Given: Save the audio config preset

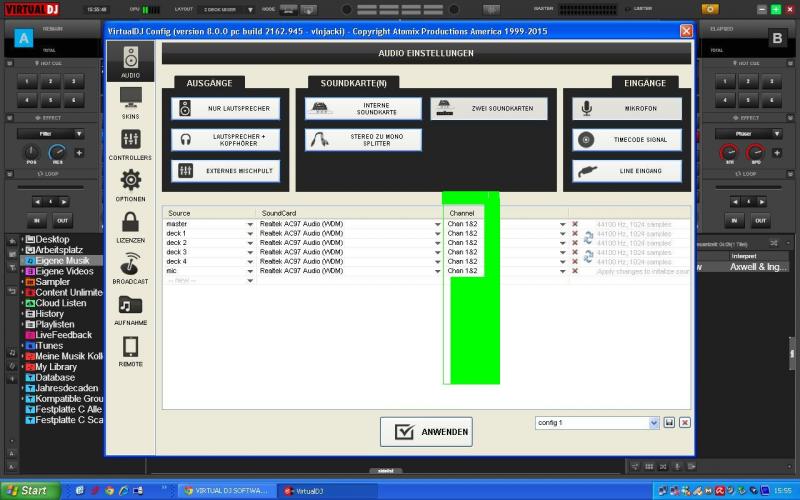Looking at the screenshot, I should [x=669, y=422].
